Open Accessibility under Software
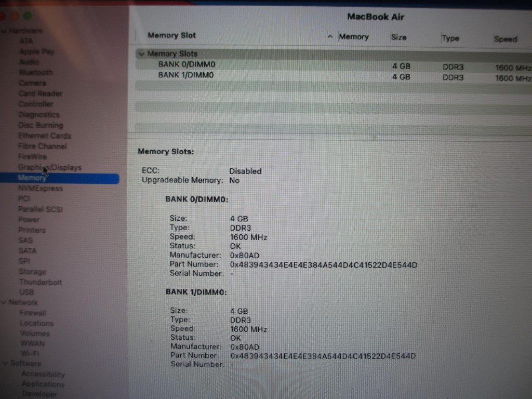 (43, 374)
